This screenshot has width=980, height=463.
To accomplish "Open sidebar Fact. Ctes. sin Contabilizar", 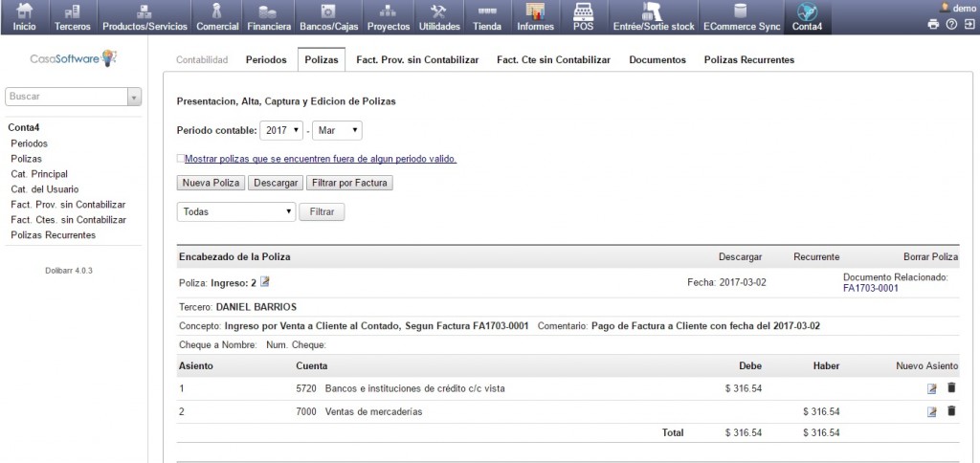I will click(x=69, y=219).
